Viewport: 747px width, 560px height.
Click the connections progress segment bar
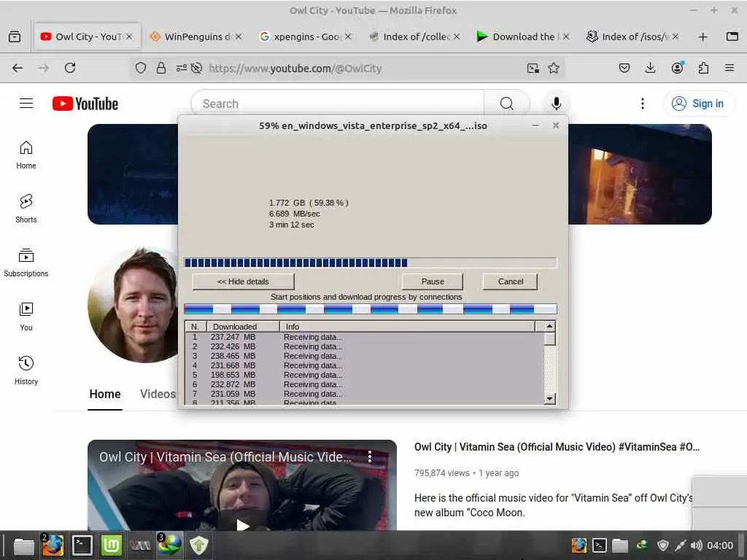point(370,309)
